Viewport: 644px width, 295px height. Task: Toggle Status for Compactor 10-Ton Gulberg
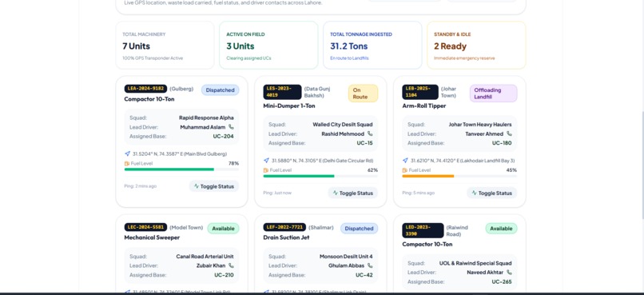(214, 186)
